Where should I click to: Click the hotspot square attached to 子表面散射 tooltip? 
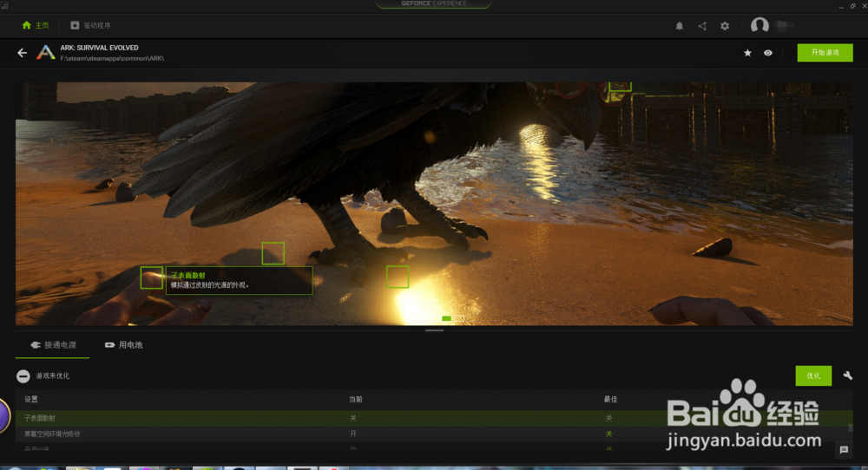pos(151,277)
